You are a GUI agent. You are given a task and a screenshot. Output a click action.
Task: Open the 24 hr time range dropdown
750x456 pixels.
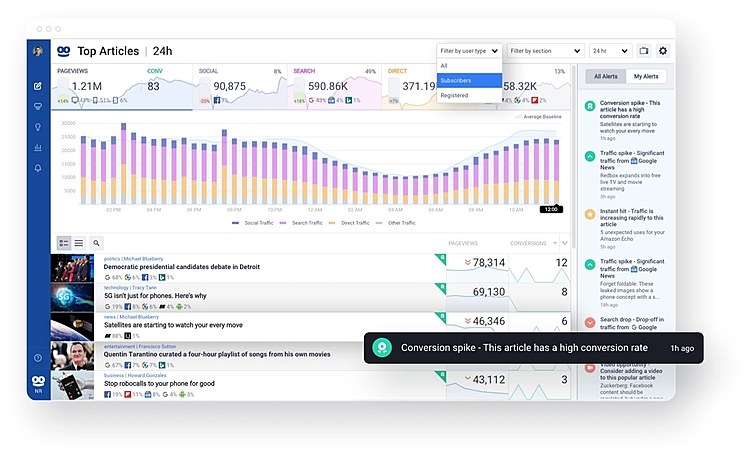pos(610,51)
